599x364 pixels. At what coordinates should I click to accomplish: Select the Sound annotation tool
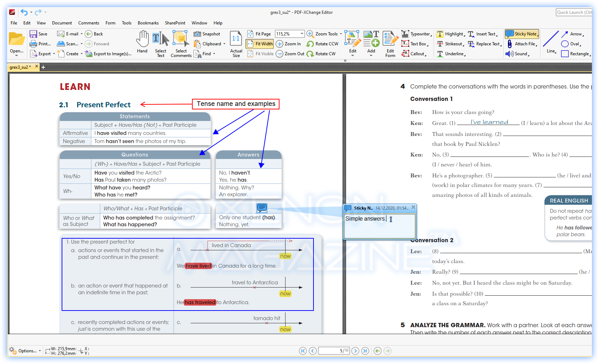[x=518, y=54]
